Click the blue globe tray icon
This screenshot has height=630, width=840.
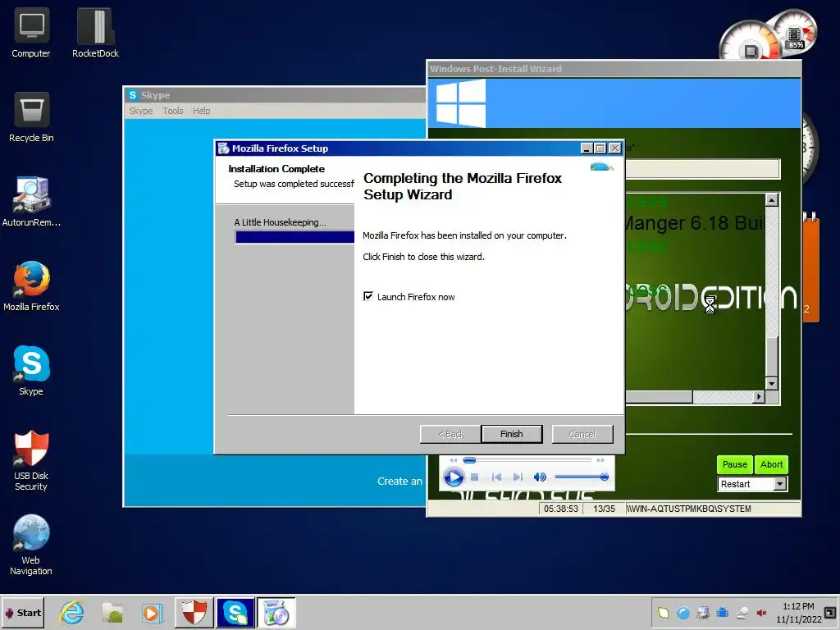[683, 613]
